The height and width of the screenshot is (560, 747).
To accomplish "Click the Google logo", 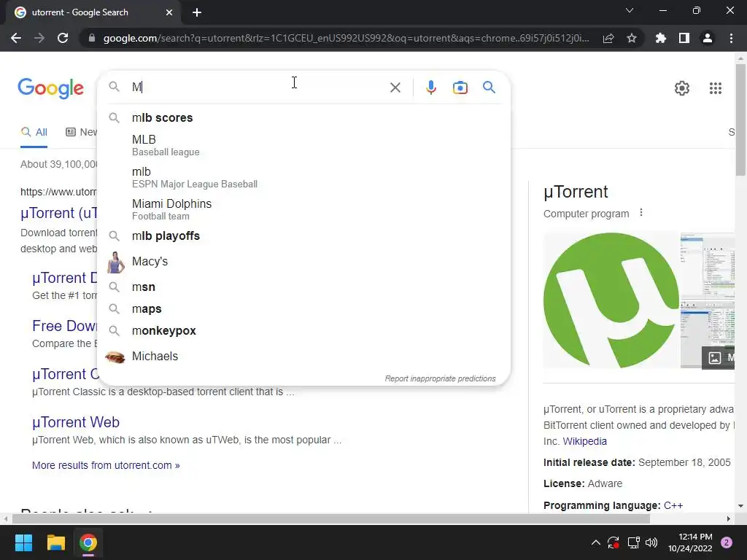I will click(50, 88).
